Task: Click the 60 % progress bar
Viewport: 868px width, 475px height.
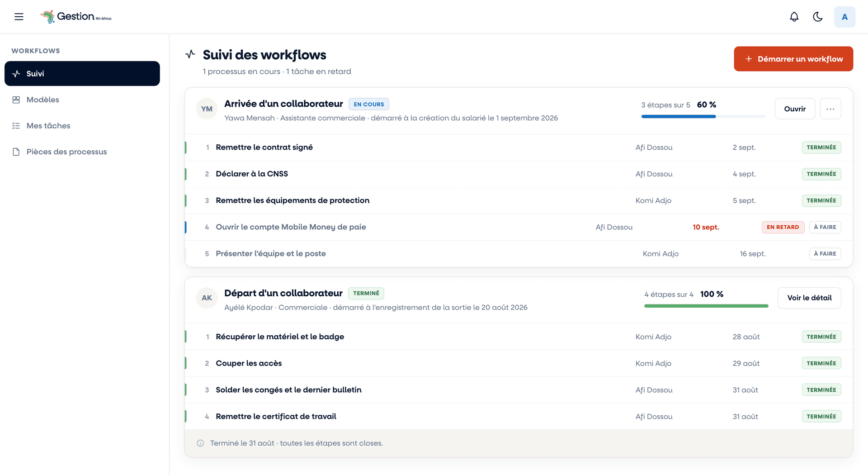Action: point(703,116)
